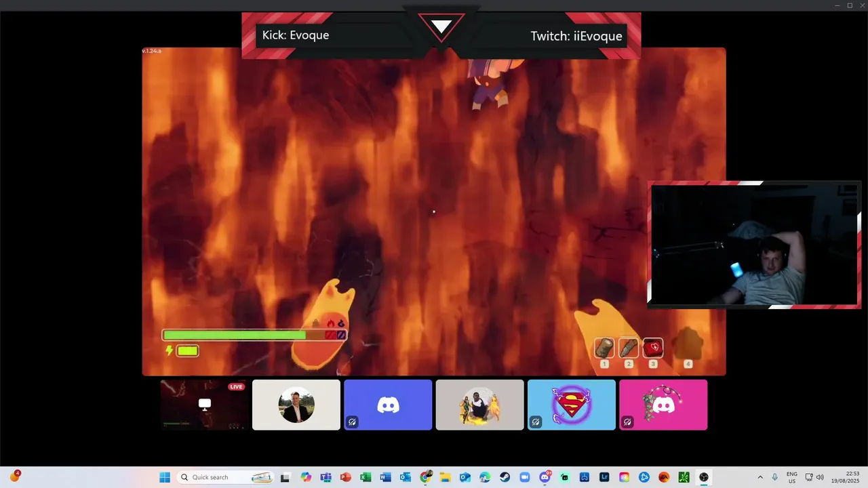Open volume control tray icon

pos(820,477)
